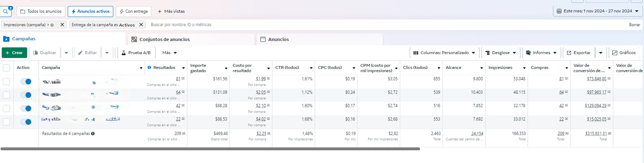Check the select-all campaigns checkbox
Viewport: 644px width, 163px height.
(6, 68)
